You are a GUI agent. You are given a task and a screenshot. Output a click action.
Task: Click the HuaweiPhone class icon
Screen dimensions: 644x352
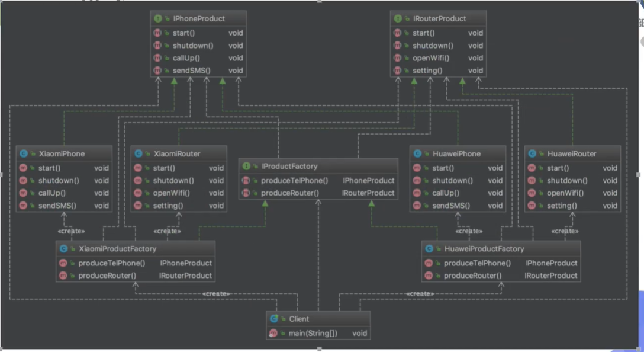coord(417,154)
